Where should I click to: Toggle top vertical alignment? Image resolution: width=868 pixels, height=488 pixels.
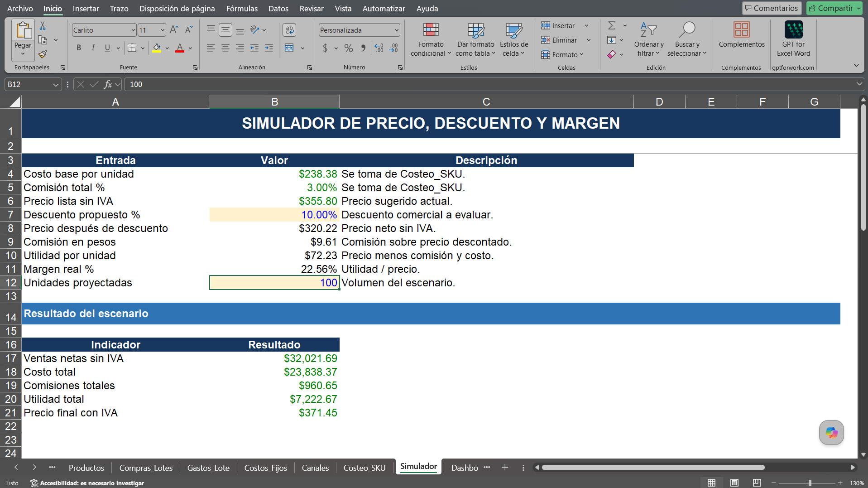point(211,30)
